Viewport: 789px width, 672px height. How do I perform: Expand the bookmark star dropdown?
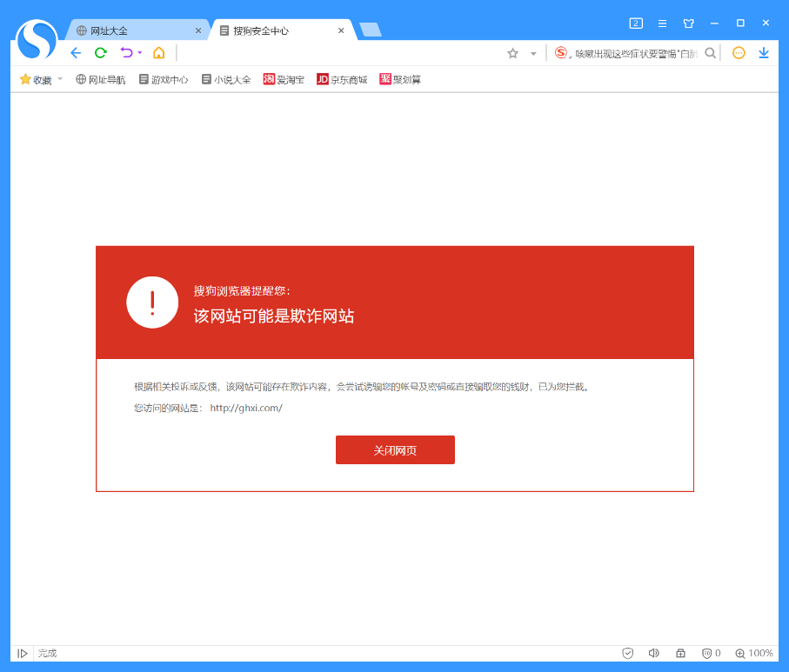click(533, 53)
